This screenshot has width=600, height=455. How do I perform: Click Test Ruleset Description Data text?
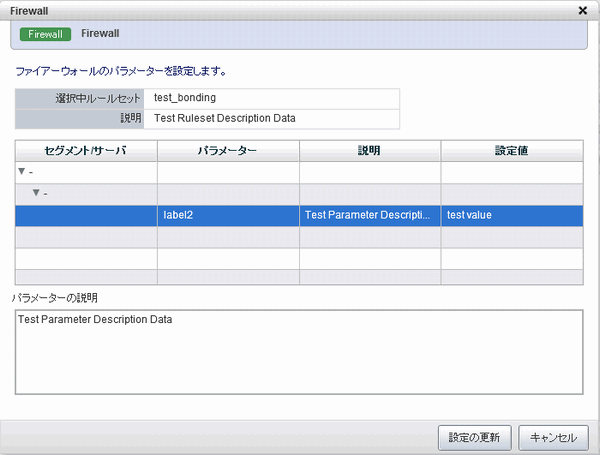tap(225, 118)
